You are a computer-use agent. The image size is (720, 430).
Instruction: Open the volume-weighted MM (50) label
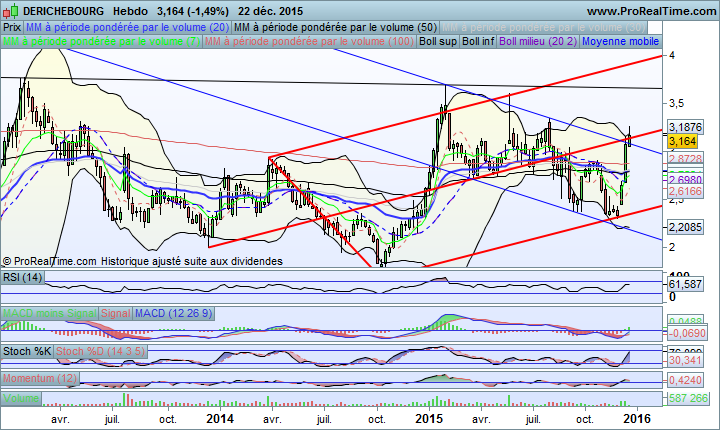(x=335, y=28)
